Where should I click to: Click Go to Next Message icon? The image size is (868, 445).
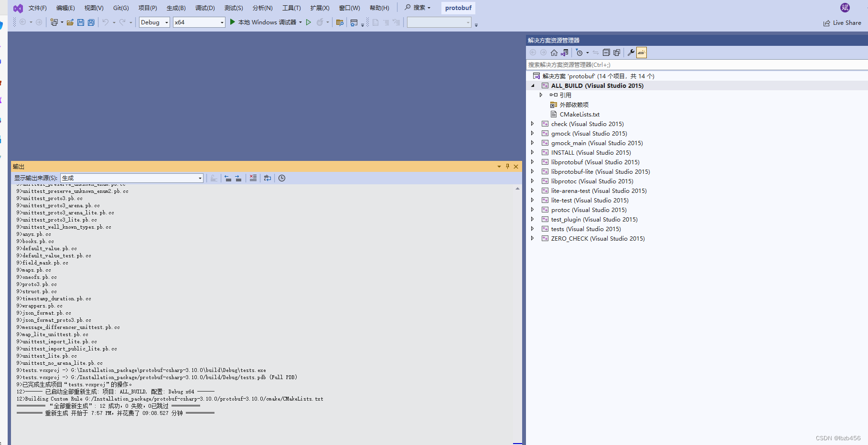click(x=238, y=178)
